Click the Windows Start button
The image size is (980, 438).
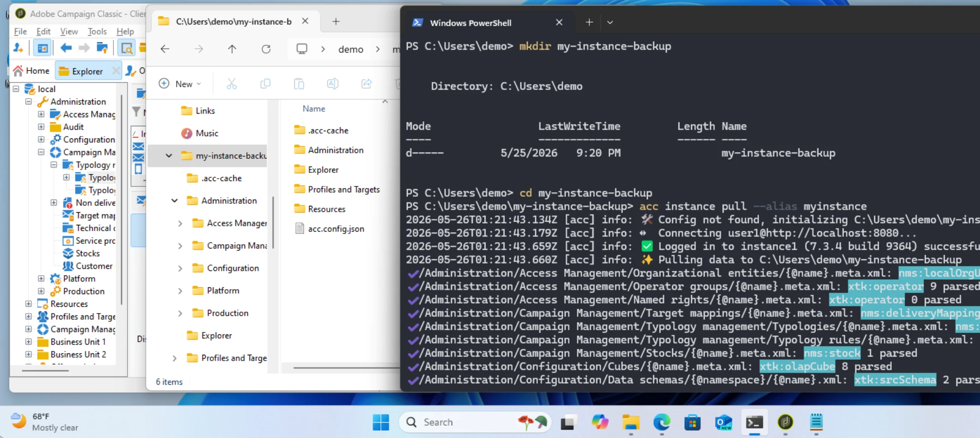coord(381,422)
